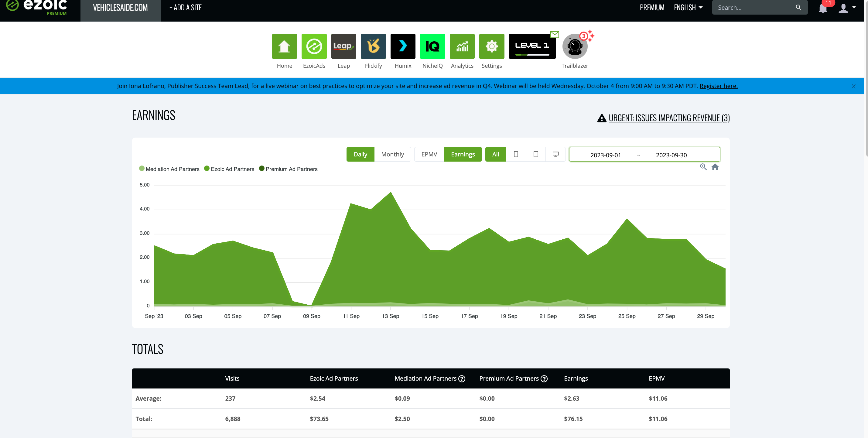Click the Level 1 badge
The height and width of the screenshot is (438, 868).
[532, 46]
